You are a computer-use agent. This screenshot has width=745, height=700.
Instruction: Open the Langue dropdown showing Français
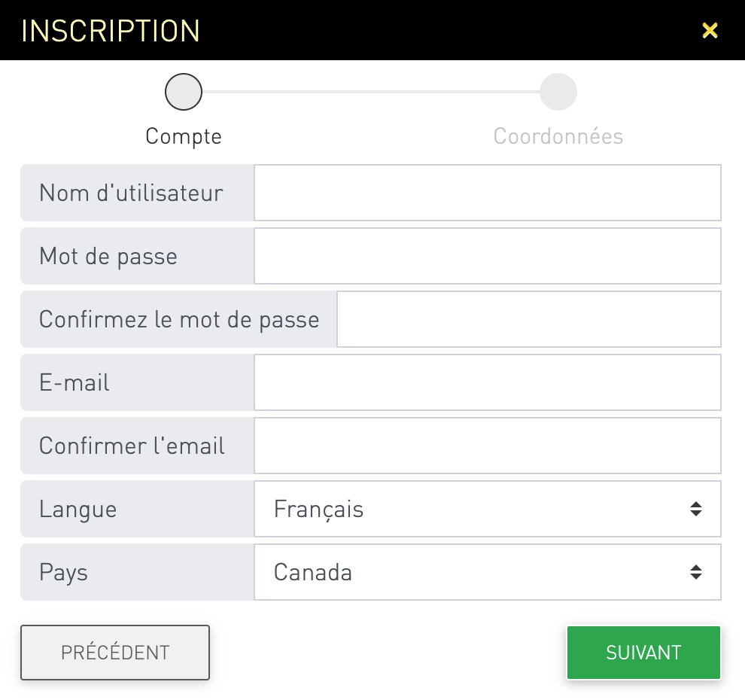tap(488, 509)
